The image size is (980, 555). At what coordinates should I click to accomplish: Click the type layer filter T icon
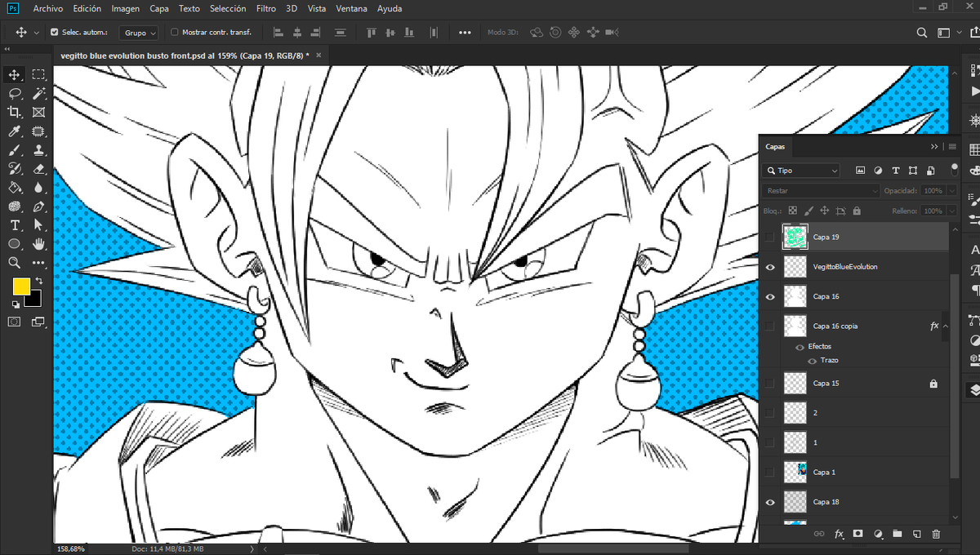(896, 171)
